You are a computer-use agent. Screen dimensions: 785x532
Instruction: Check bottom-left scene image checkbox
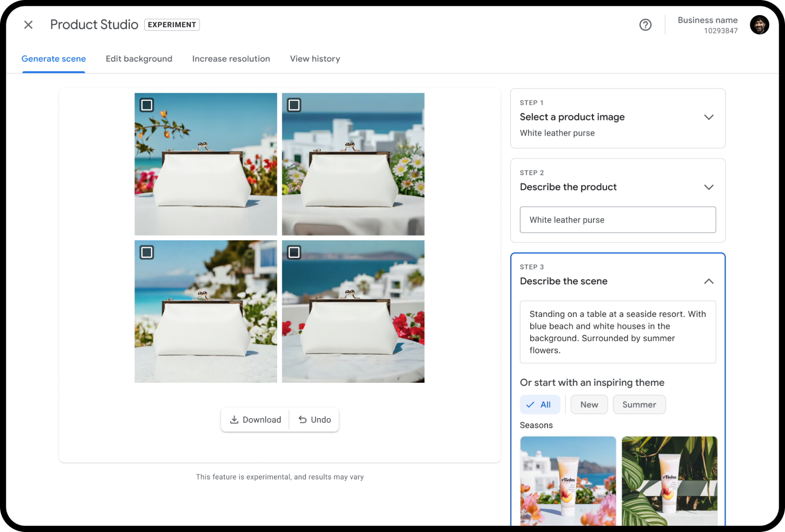(x=146, y=252)
